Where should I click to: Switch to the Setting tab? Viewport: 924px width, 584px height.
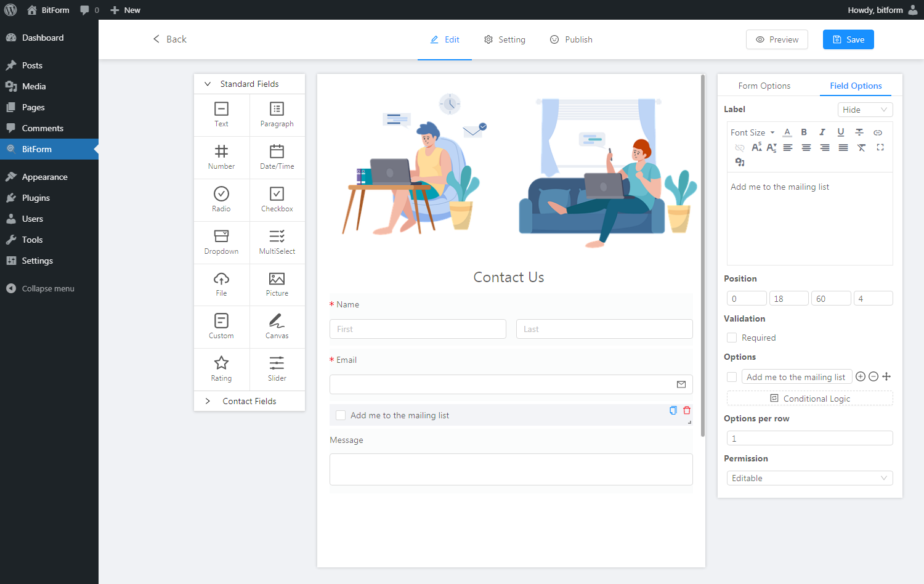(x=505, y=39)
